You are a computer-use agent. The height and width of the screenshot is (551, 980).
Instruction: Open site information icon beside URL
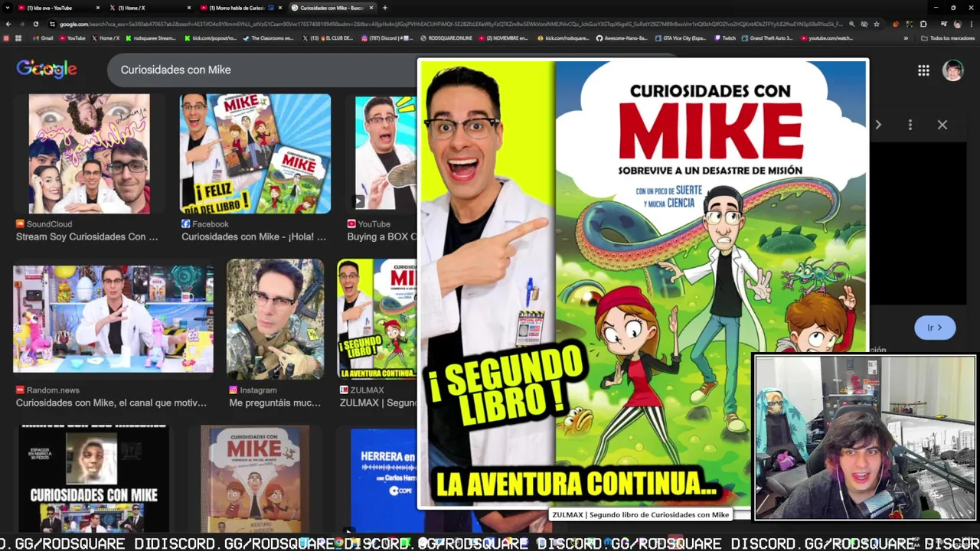pos(52,24)
